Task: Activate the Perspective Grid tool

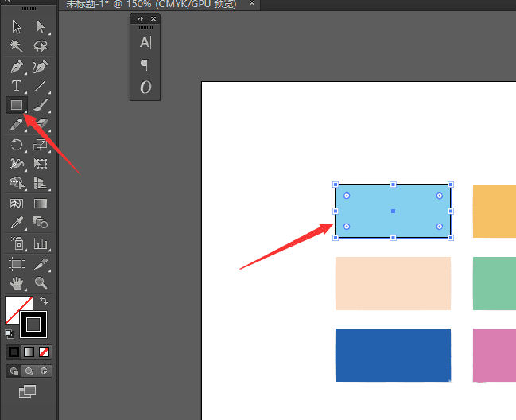Action: click(41, 183)
